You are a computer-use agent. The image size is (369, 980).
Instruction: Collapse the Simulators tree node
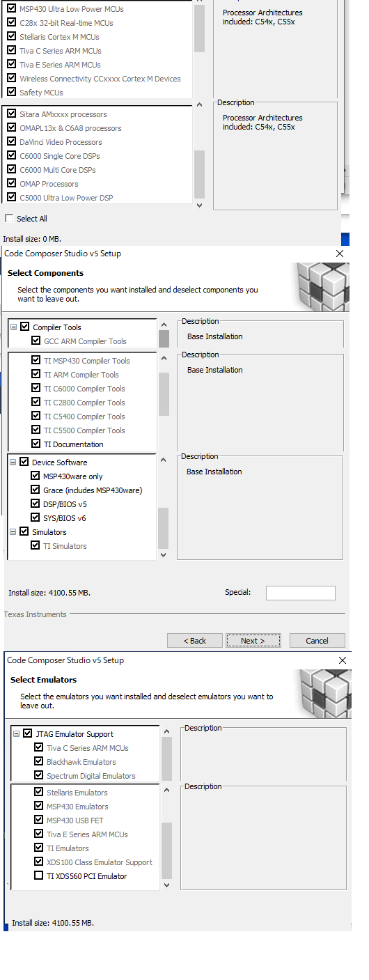[14, 531]
